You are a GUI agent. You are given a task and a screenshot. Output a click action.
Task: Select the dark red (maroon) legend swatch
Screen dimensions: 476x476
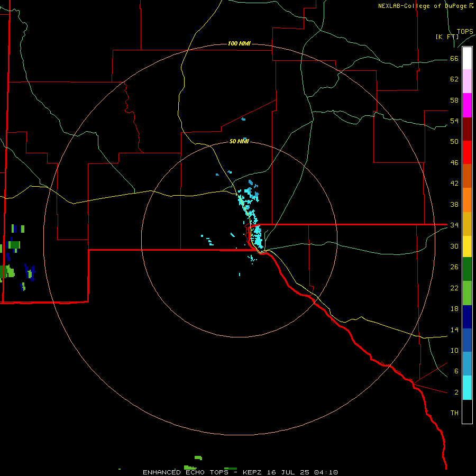pos(467,129)
